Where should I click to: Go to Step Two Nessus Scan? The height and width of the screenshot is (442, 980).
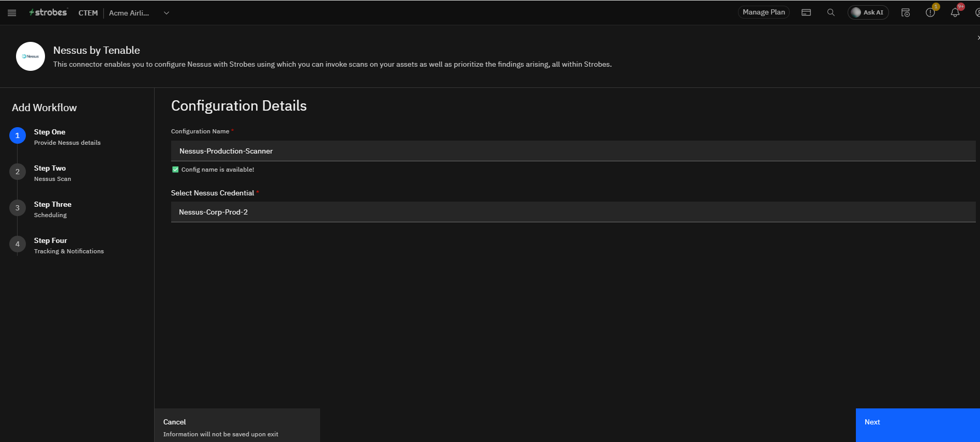(53, 173)
